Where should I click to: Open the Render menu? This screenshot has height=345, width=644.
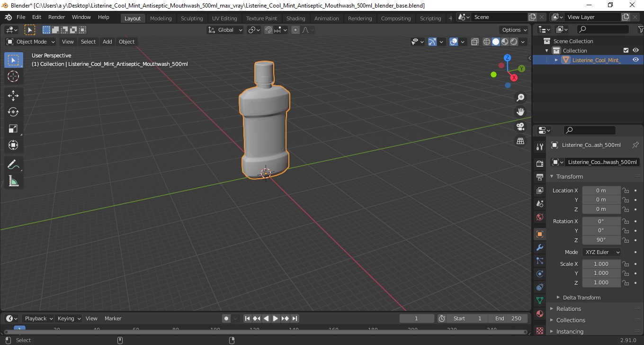click(57, 17)
